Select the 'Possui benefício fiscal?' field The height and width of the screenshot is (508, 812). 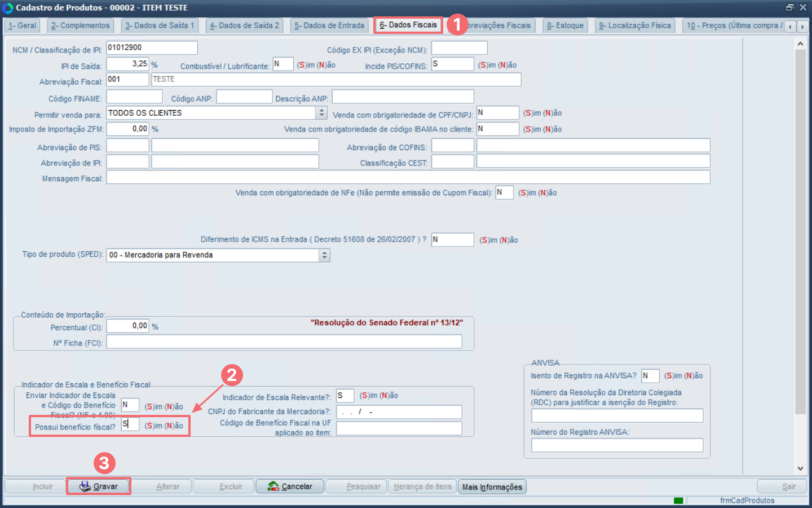tap(130, 424)
